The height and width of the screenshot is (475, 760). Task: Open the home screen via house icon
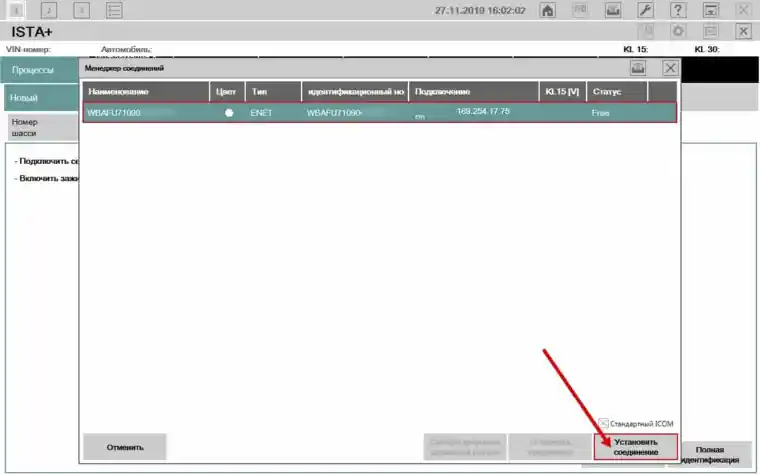click(x=548, y=10)
